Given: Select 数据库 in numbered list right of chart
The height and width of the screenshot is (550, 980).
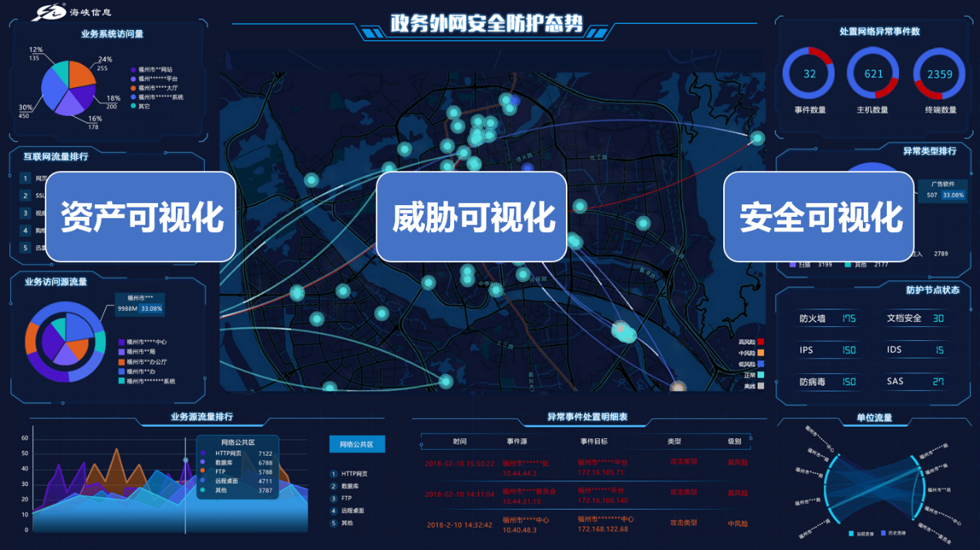Looking at the screenshot, I should (x=350, y=486).
